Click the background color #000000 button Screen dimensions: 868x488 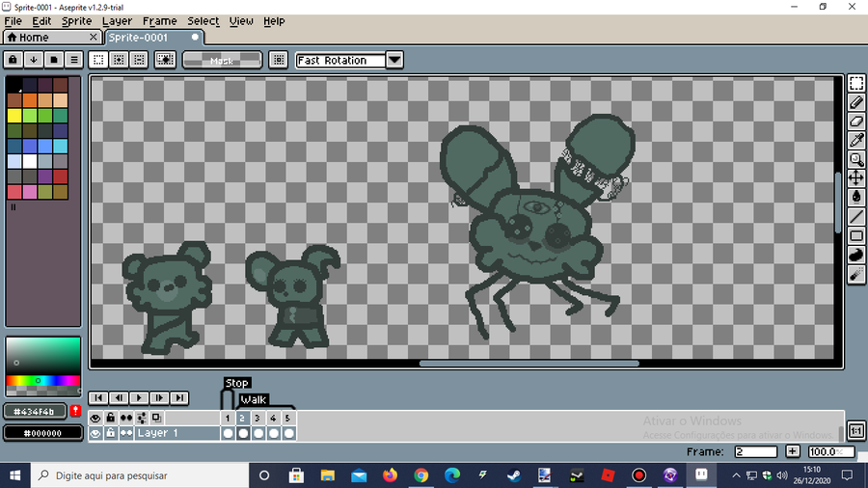[x=43, y=433]
